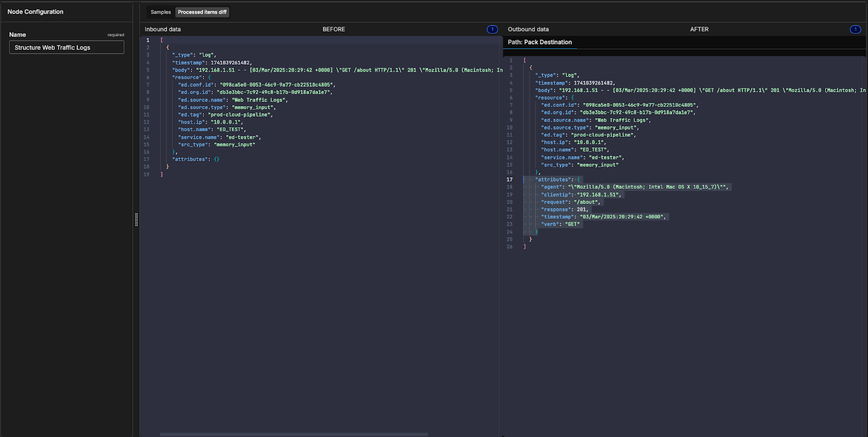Click the "verb": "GET" line
The width and height of the screenshot is (868, 437).
point(560,224)
